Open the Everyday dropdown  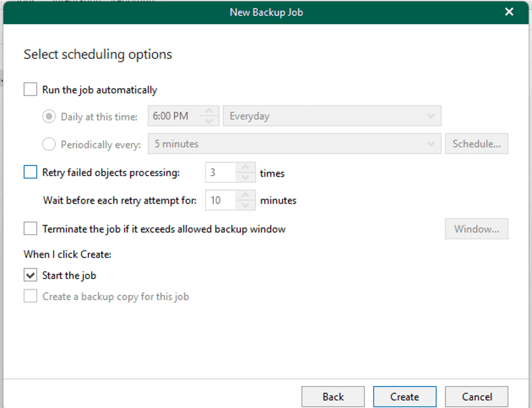(x=332, y=116)
